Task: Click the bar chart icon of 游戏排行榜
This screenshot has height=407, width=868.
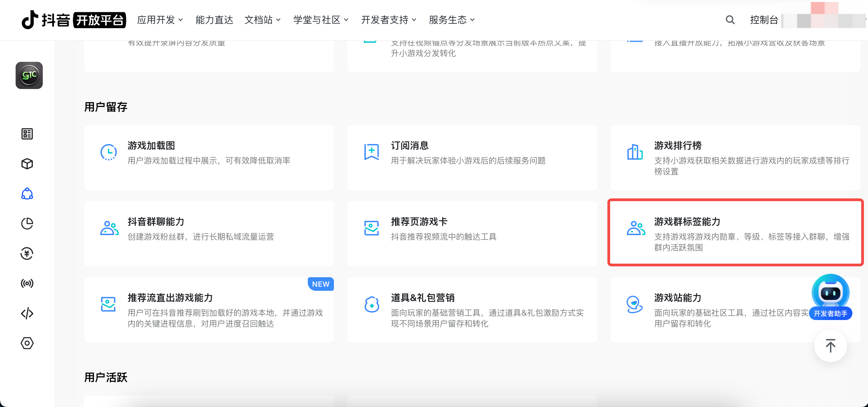Action: [x=635, y=152]
